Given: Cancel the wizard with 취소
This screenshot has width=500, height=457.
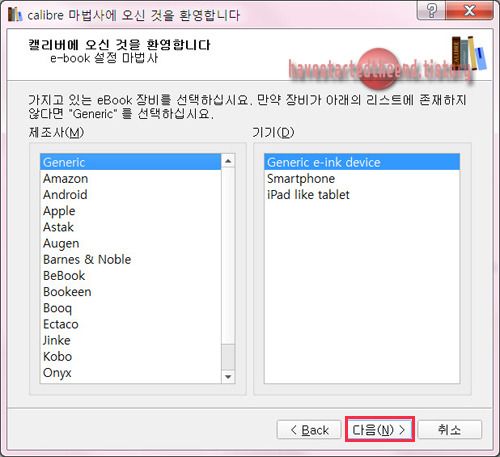Looking at the screenshot, I should [449, 430].
